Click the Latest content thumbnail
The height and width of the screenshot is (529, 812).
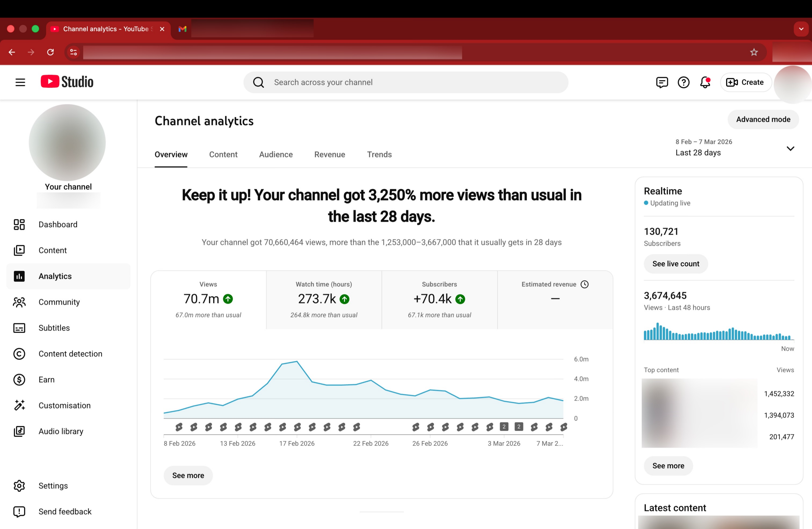pos(719,522)
